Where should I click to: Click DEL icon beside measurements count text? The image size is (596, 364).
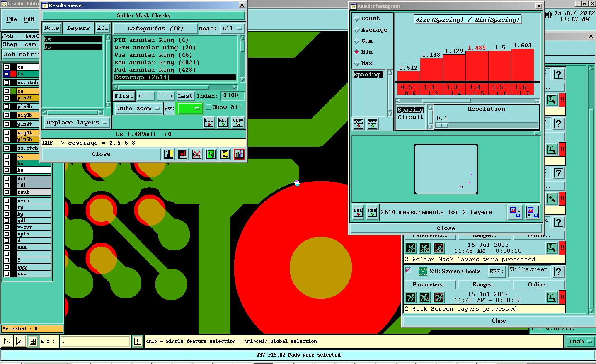coord(358,212)
